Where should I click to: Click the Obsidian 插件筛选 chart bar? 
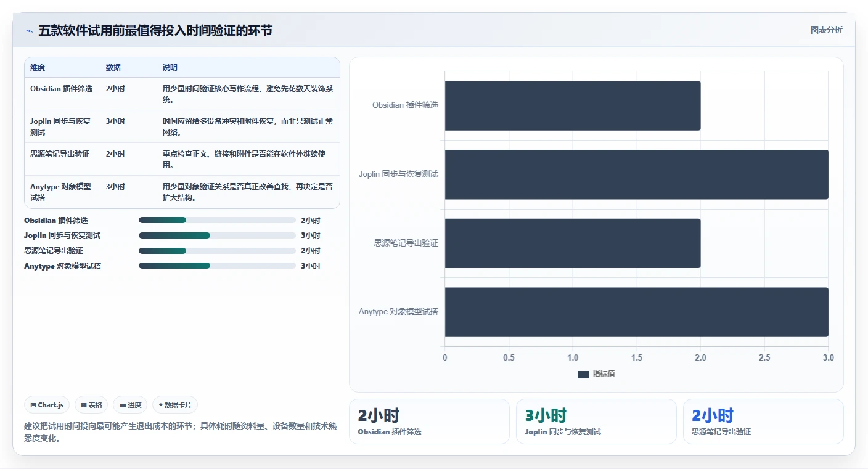[x=573, y=105]
